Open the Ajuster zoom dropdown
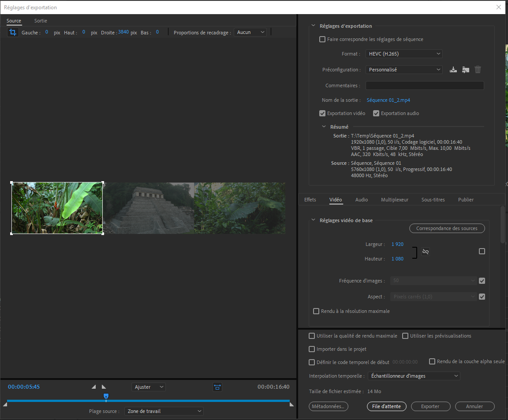Image resolution: width=508 pixels, height=420 pixels. click(148, 387)
